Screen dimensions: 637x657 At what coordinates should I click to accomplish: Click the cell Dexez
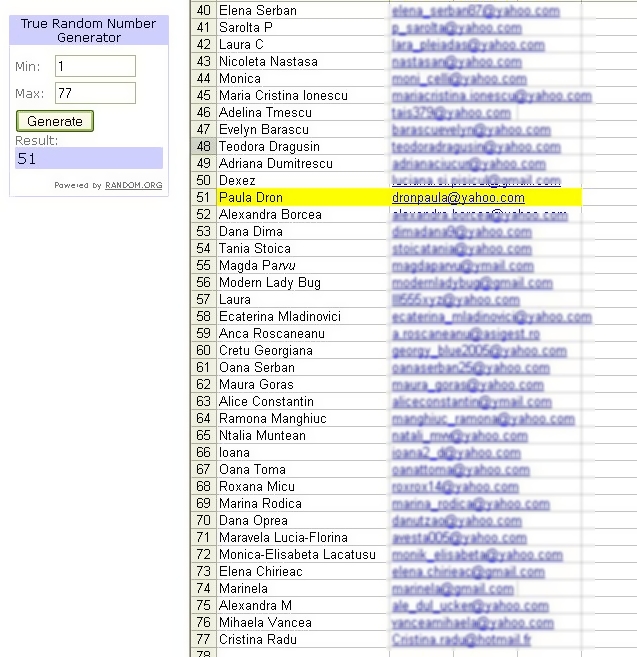click(303, 180)
